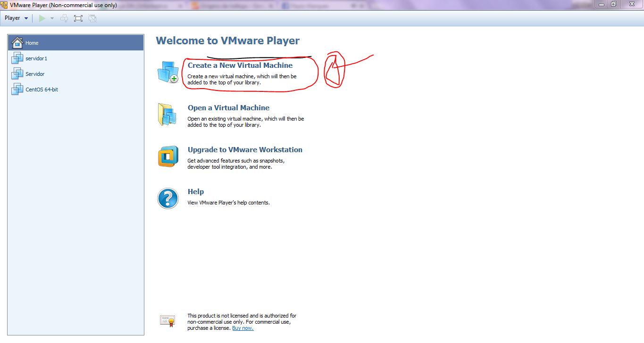Expand the power options arrow beside play

tap(52, 18)
